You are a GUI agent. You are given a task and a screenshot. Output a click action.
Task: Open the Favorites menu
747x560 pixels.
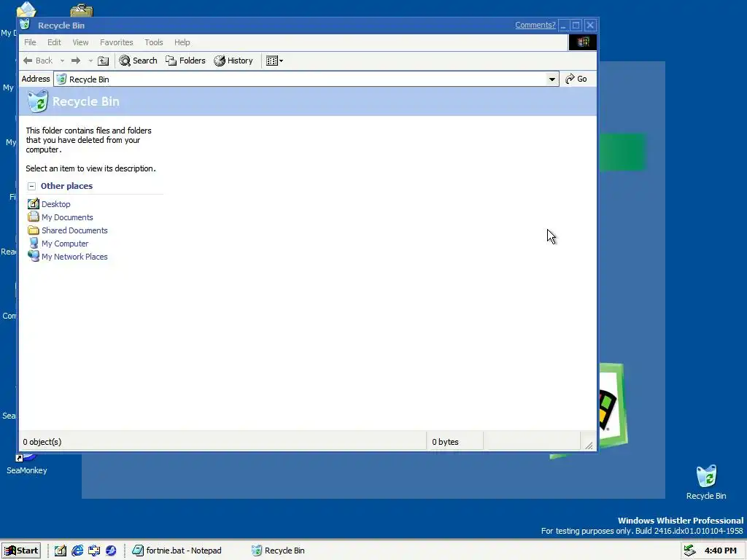click(117, 42)
